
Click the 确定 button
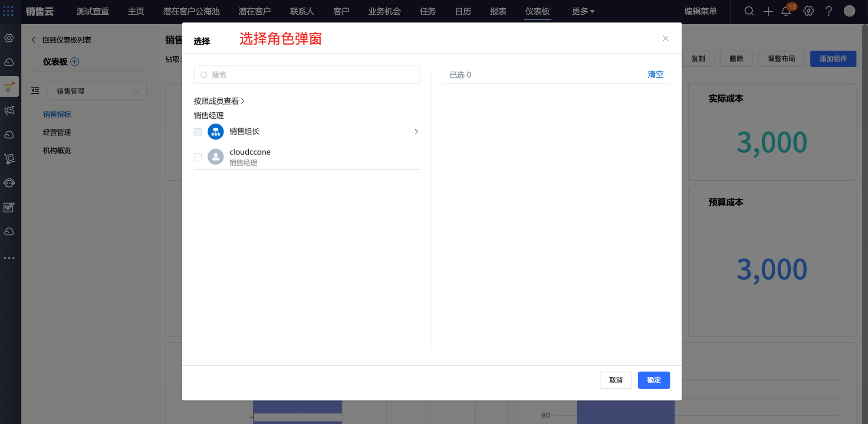coord(653,380)
